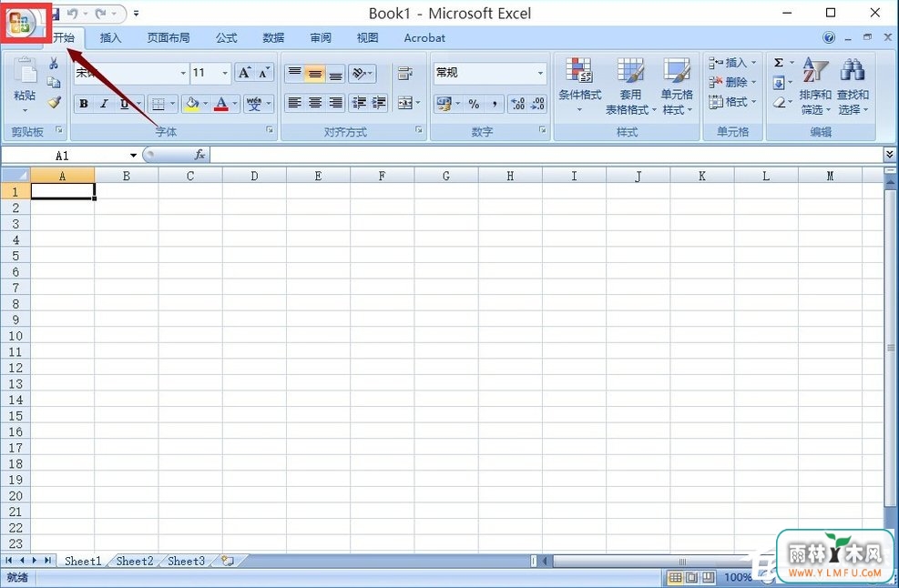The width and height of the screenshot is (899, 588).
Task: Click Delete cells (删除) button
Action: pos(731,82)
